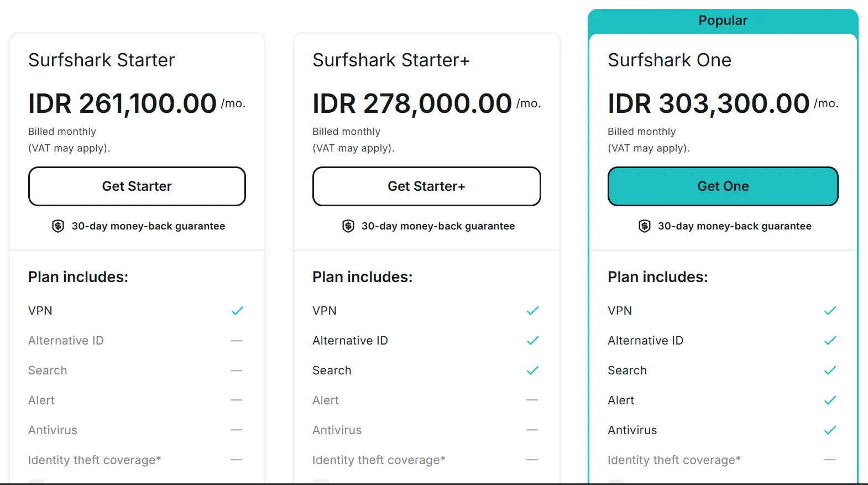
Task: Click Search checkmark in Starter+ plan
Action: click(532, 371)
